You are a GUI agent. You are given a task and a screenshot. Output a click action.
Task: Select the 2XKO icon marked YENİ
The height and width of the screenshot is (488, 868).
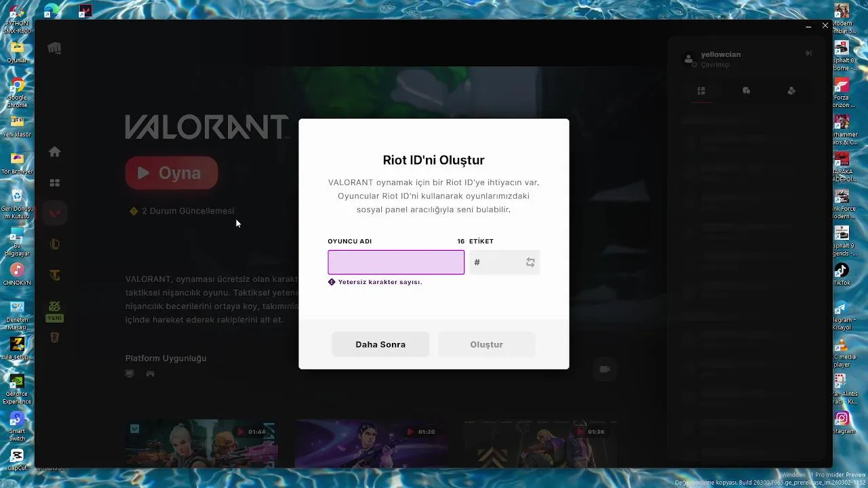pyautogui.click(x=55, y=311)
